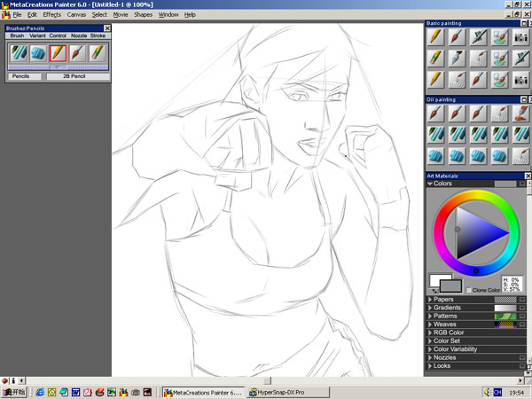
Task: Click the Pencils brush category button
Action: coord(20,76)
